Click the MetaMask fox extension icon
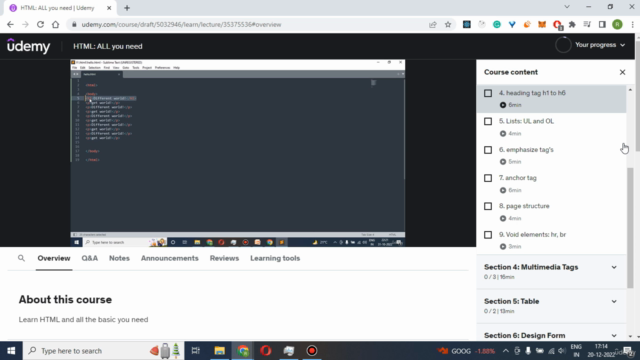This screenshot has height=360, width=640. (x=542, y=24)
